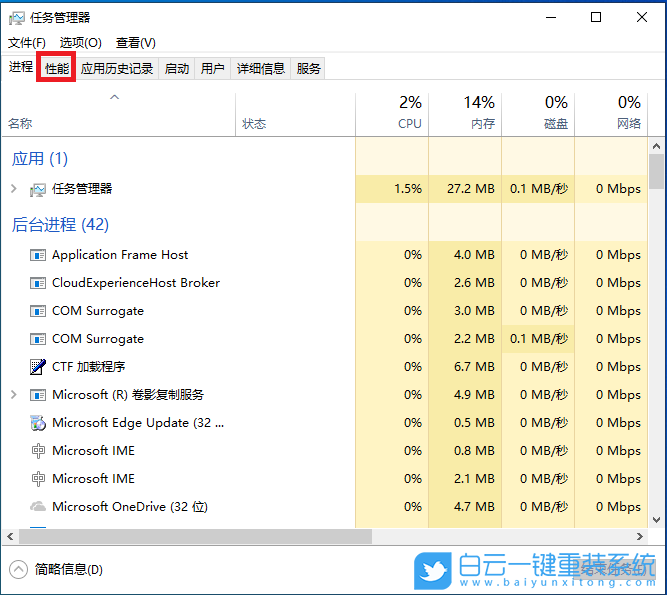Viewport: 667px width, 595px height.
Task: Click the Microsoft (R) 卷影复制服务 icon
Action: 38,396
